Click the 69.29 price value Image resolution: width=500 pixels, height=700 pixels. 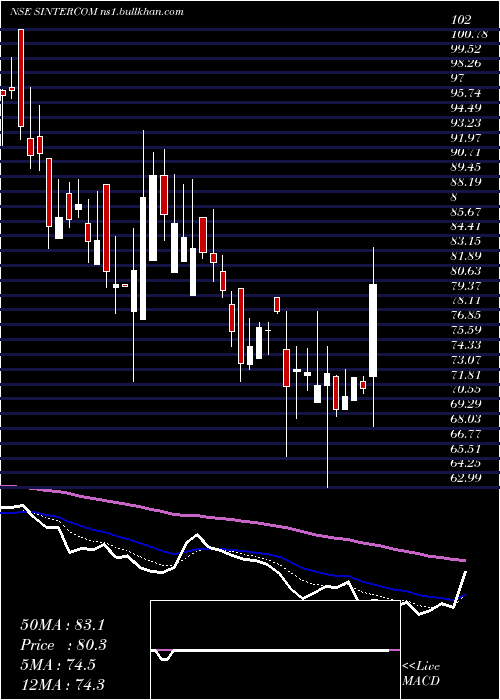(466, 404)
